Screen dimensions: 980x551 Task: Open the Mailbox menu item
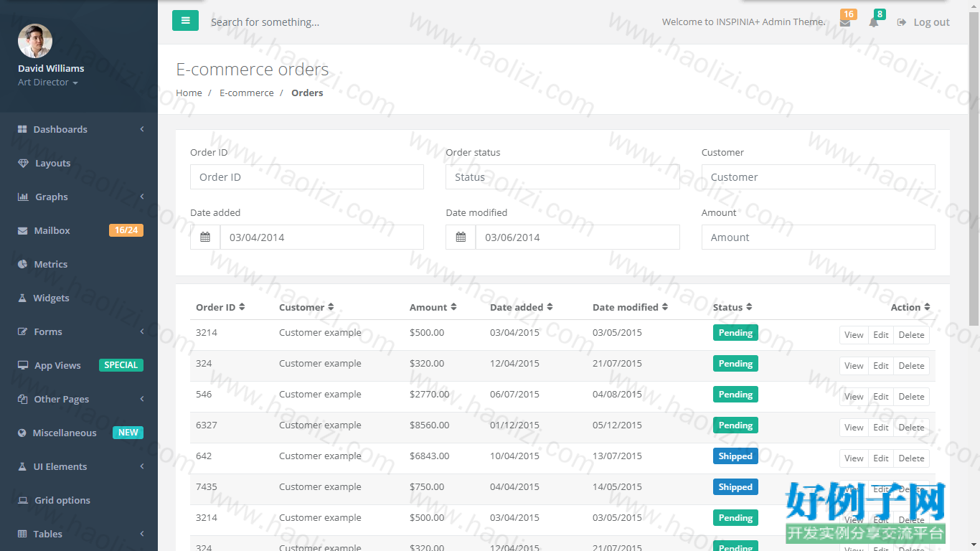coord(79,230)
